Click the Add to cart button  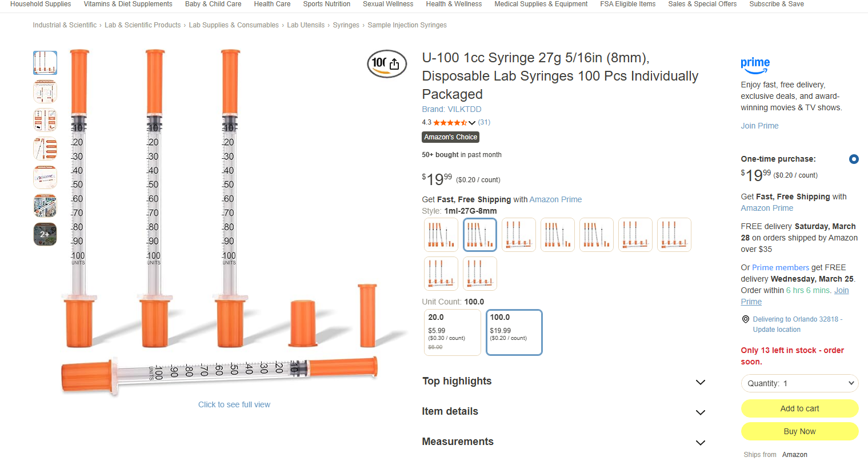click(799, 408)
